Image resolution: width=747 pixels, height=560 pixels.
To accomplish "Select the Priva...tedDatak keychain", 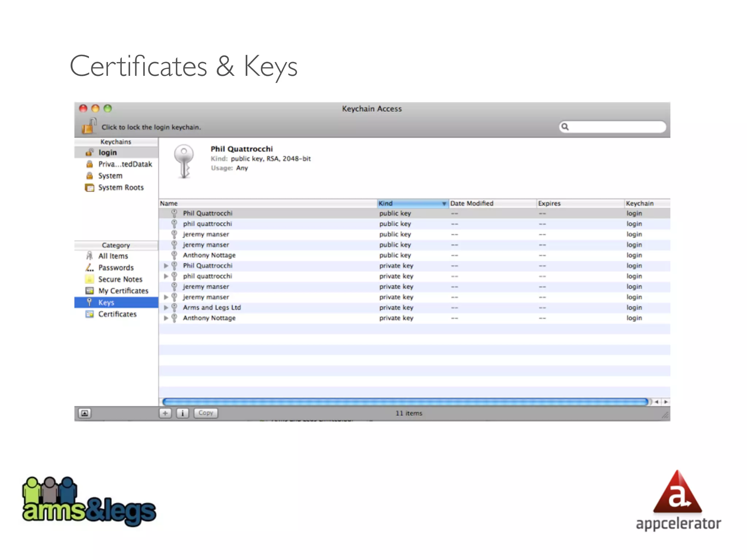I will pos(125,164).
